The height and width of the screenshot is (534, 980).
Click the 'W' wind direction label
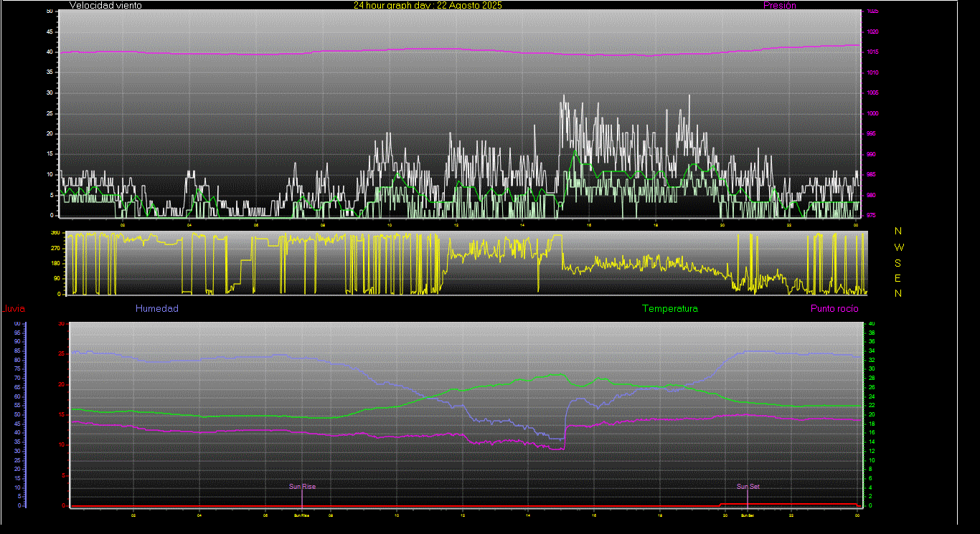click(898, 247)
